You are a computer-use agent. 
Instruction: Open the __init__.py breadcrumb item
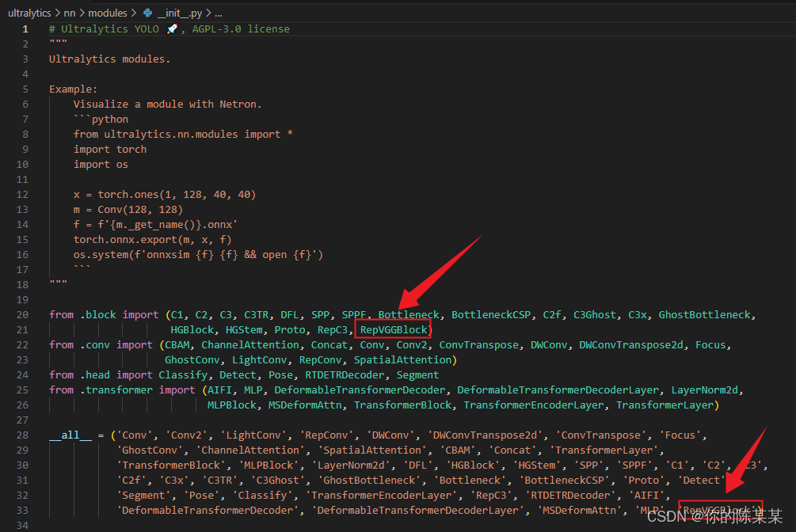click(180, 13)
